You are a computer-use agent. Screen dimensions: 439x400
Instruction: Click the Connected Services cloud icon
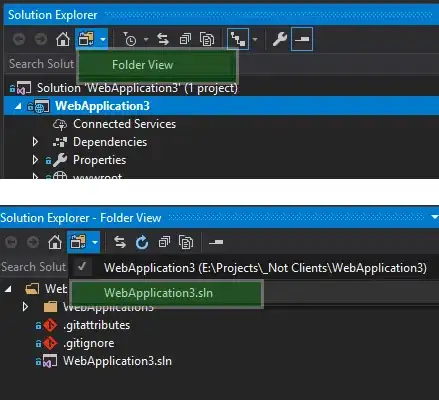click(60, 124)
